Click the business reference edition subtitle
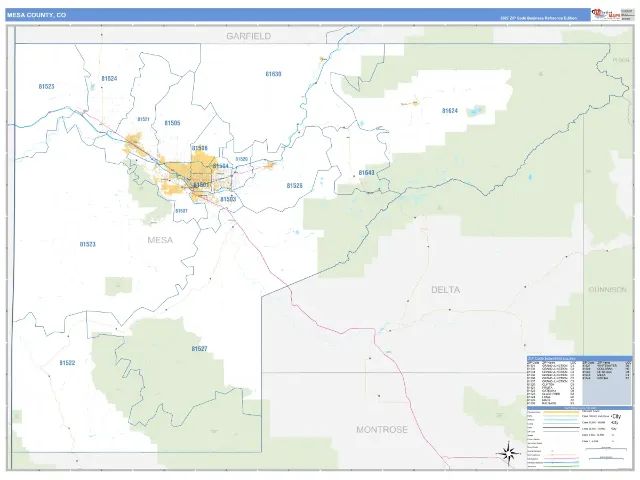 (x=538, y=18)
